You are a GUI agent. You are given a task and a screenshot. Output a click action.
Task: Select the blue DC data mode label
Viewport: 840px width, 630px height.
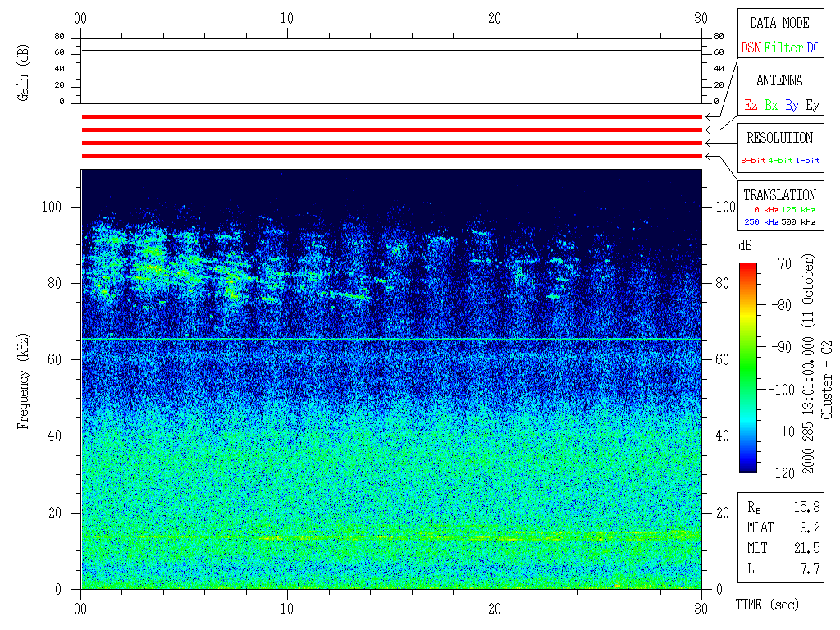pyautogui.click(x=813, y=48)
